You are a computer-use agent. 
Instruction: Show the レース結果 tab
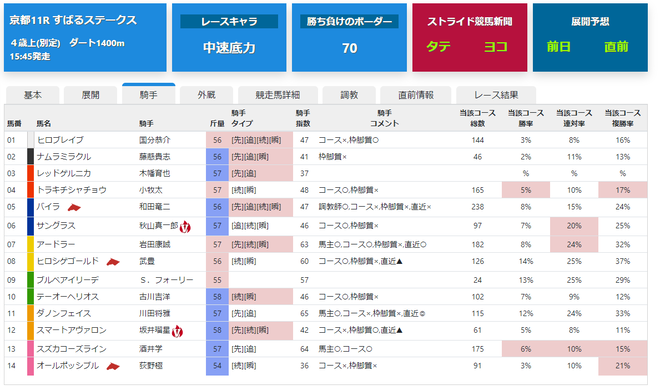496,95
